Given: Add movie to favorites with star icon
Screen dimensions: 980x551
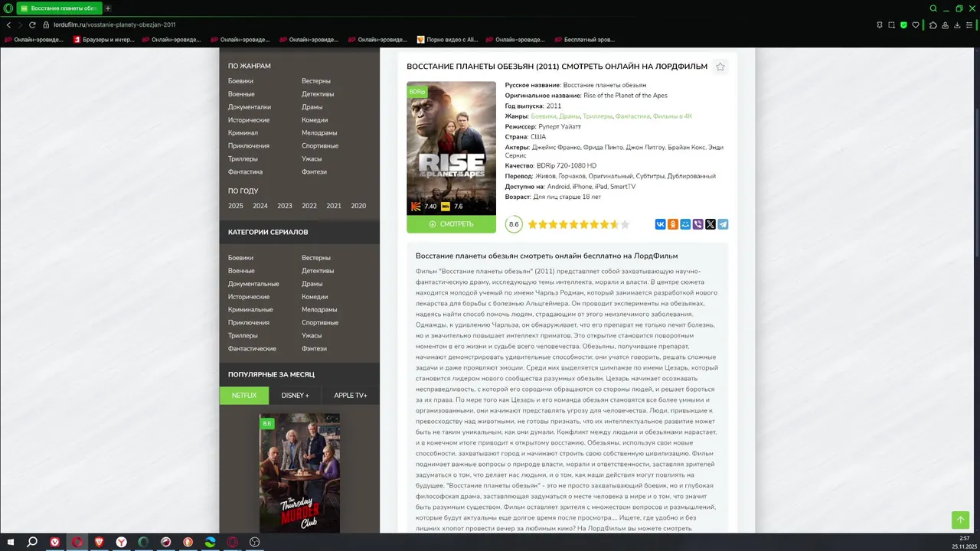Looking at the screenshot, I should [720, 67].
